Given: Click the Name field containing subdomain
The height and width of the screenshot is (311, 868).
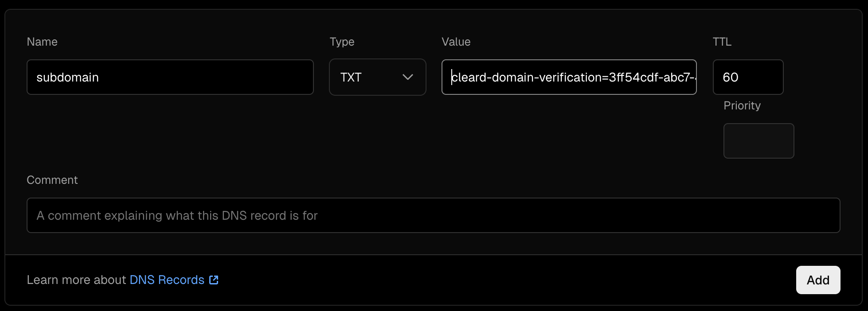Looking at the screenshot, I should [x=170, y=77].
